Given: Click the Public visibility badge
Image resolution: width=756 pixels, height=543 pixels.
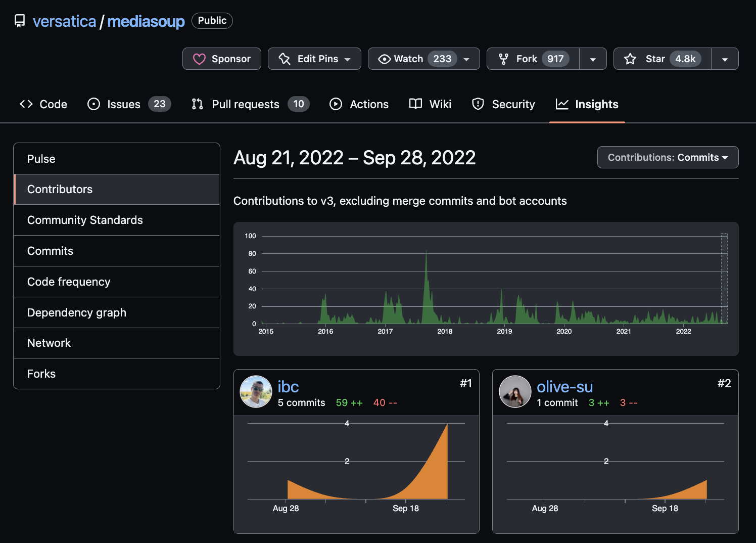Looking at the screenshot, I should [x=212, y=21].
